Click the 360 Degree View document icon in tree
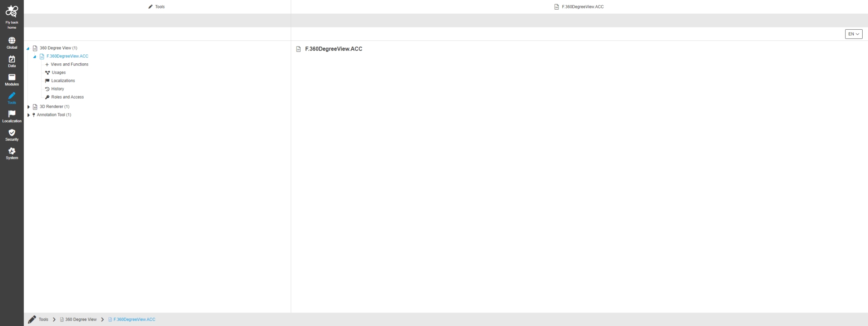 click(x=35, y=48)
